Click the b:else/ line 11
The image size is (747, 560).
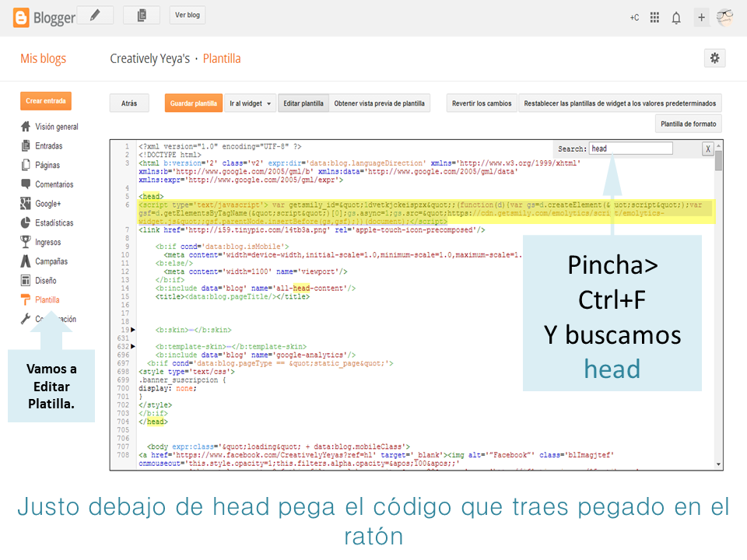point(174,263)
